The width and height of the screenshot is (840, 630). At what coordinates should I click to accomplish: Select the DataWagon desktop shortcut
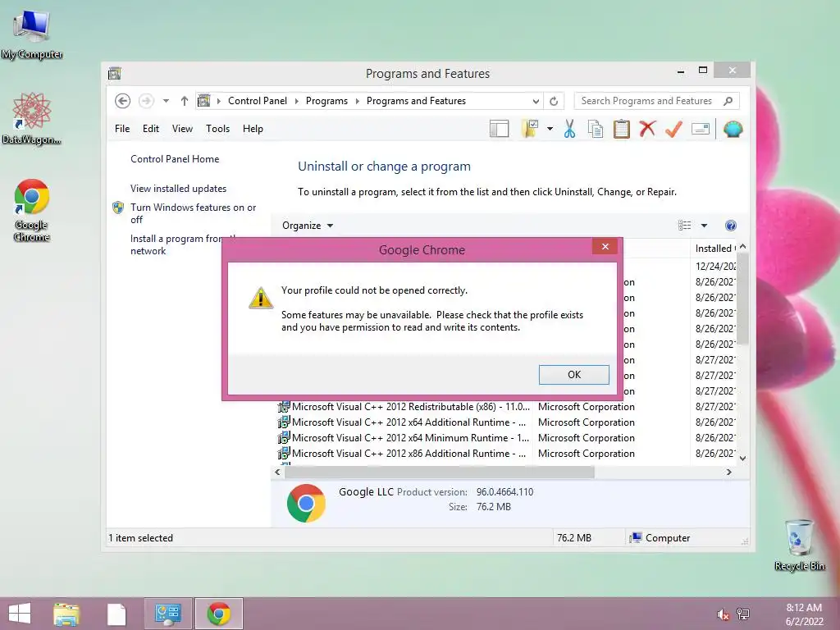(32, 118)
